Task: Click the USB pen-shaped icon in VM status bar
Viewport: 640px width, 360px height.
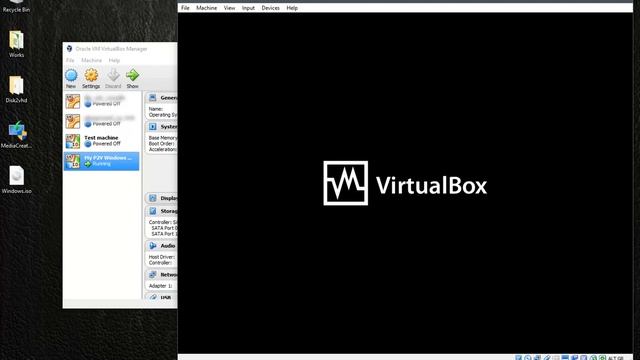Action: (x=547, y=358)
